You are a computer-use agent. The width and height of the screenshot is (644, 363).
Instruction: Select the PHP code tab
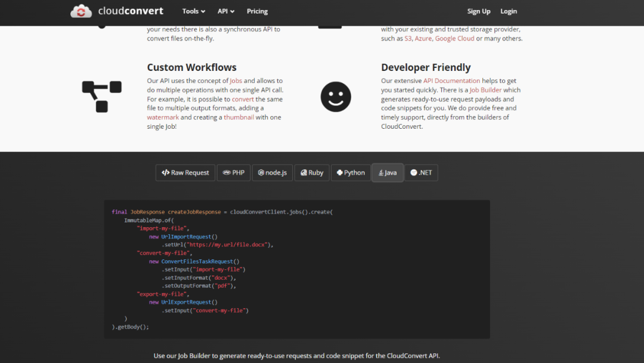coord(233,172)
